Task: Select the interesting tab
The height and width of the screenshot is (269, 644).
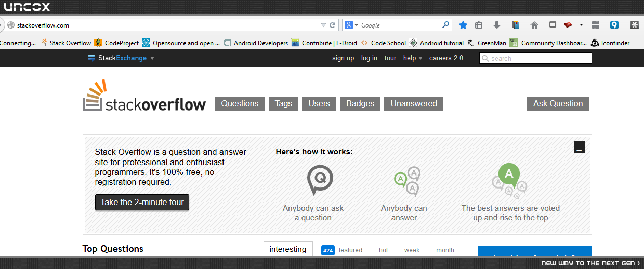Action: [288, 249]
